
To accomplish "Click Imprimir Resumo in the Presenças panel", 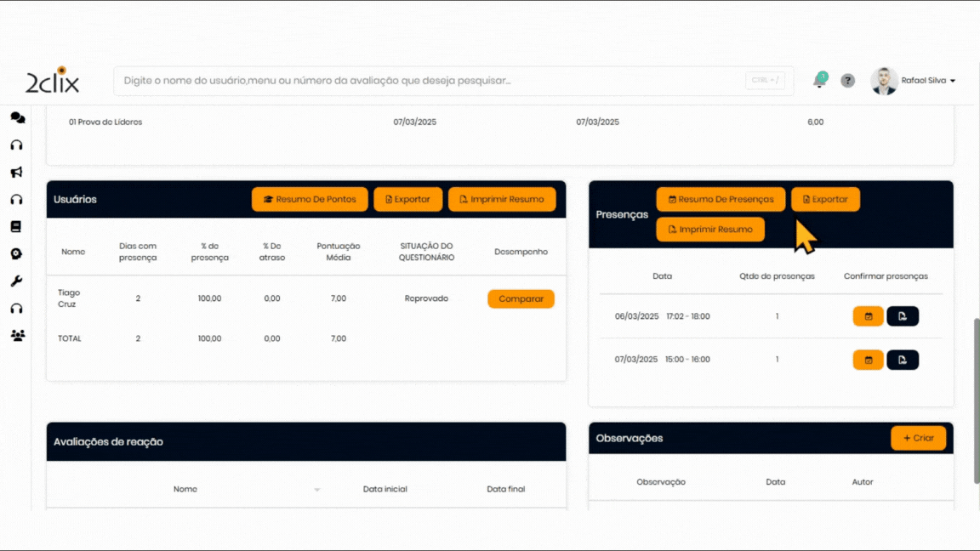I will [710, 230].
